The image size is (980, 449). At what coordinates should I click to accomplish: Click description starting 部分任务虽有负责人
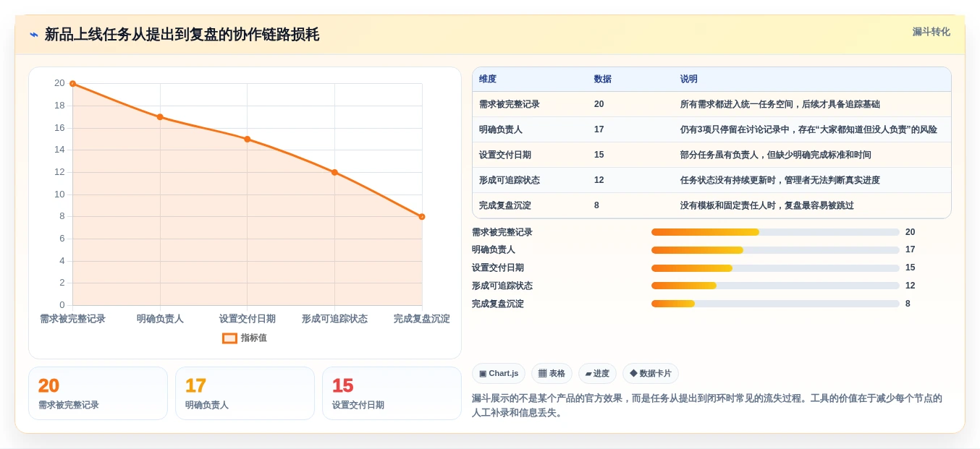[x=776, y=155]
